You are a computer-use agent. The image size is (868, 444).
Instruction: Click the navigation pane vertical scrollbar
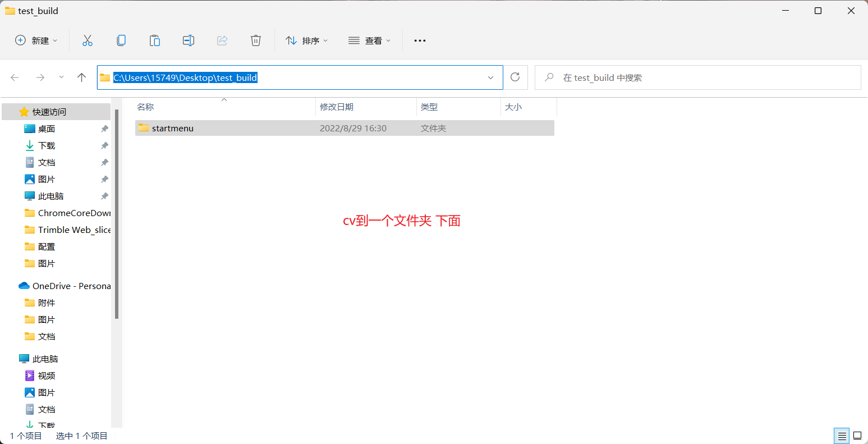click(117, 213)
